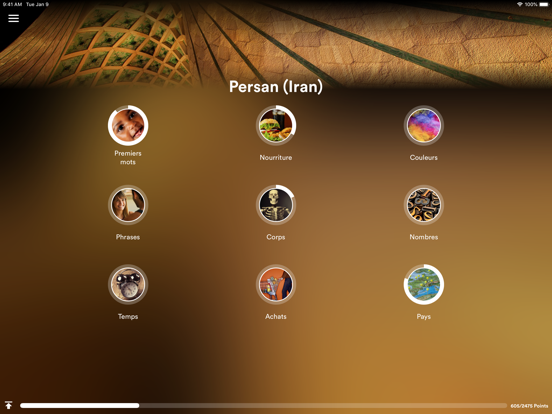Open the Achats shopping cart icon
This screenshot has height=414, width=552.
point(276,284)
